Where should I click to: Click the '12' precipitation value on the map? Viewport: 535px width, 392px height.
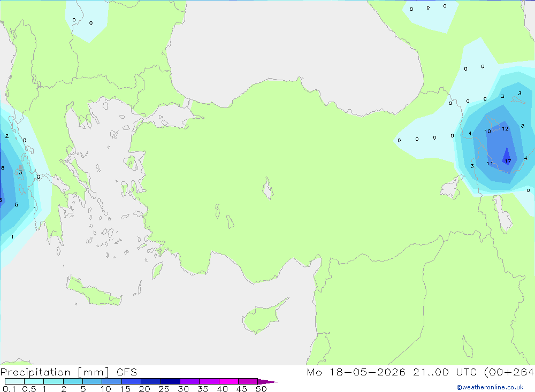[506, 129]
